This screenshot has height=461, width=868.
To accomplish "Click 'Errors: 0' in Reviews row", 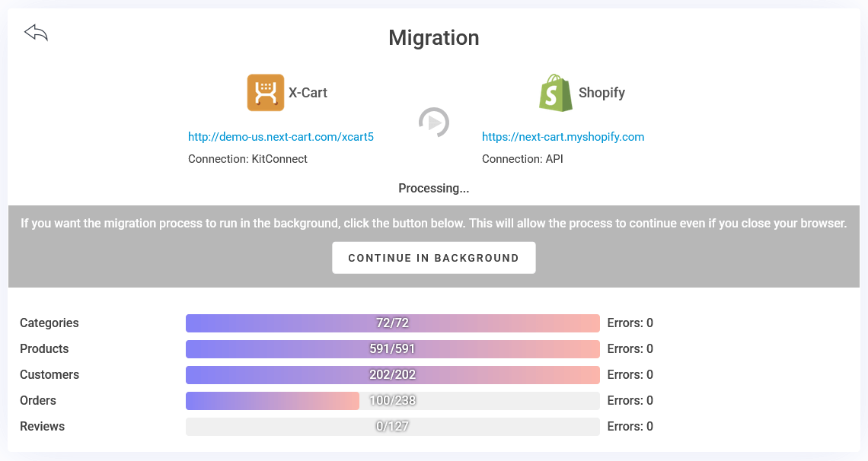I will click(x=630, y=427).
